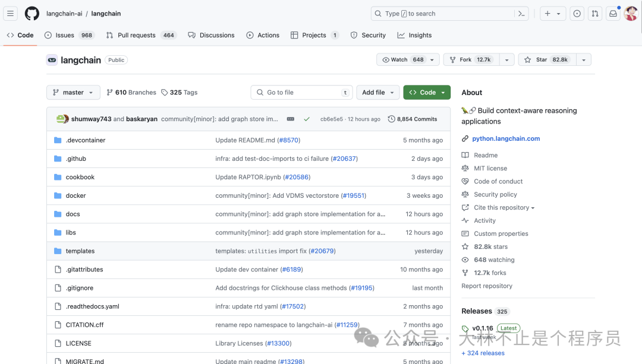The height and width of the screenshot is (364, 642).
Task: Open the notifications inbox icon
Action: 613,14
